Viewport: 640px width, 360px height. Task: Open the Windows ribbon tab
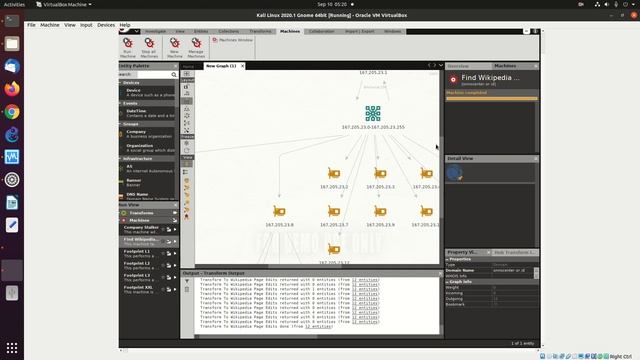coord(393,31)
